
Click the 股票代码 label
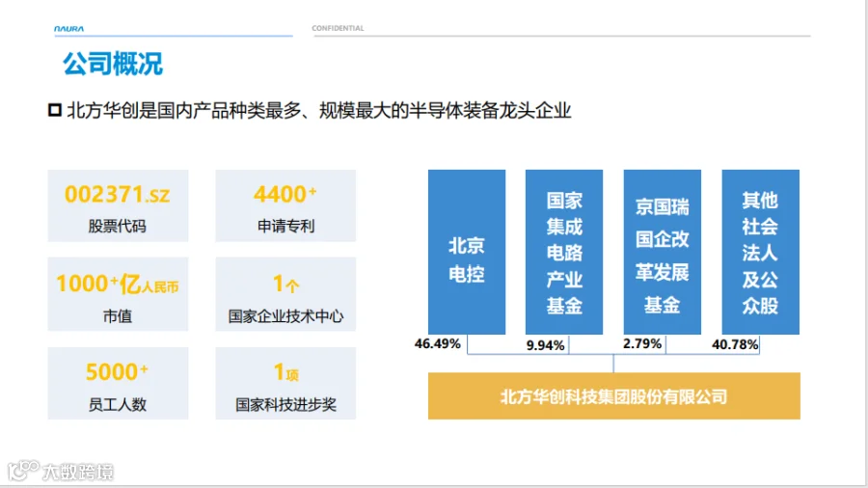[x=118, y=226]
